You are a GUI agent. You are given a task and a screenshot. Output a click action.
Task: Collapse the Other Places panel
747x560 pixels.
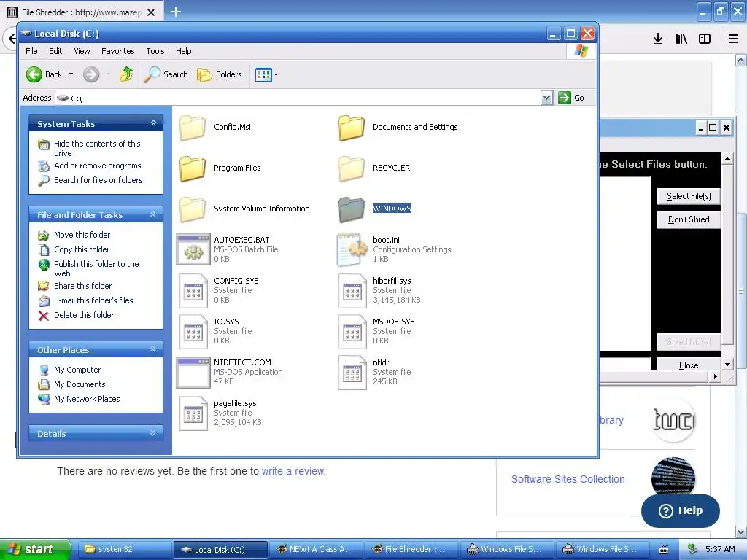click(x=153, y=349)
